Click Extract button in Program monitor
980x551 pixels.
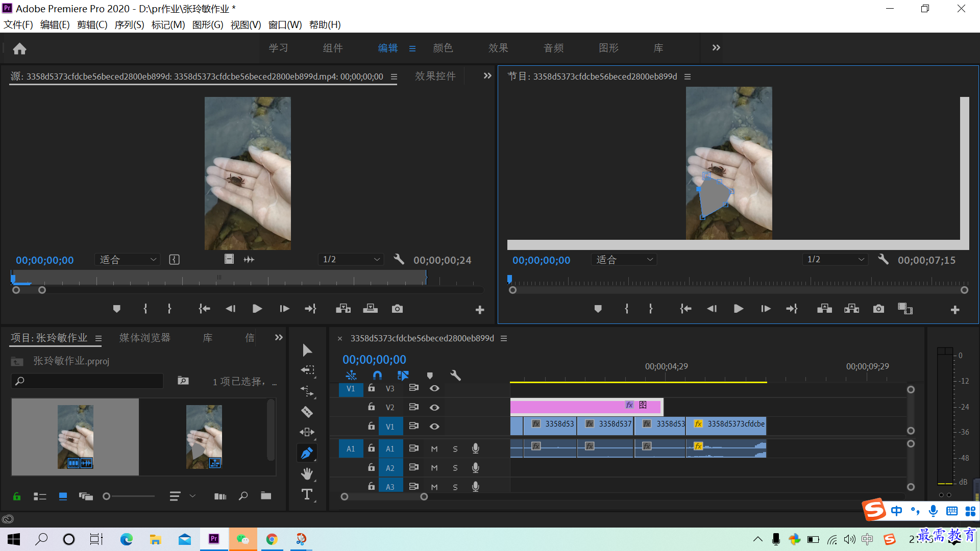(x=852, y=309)
